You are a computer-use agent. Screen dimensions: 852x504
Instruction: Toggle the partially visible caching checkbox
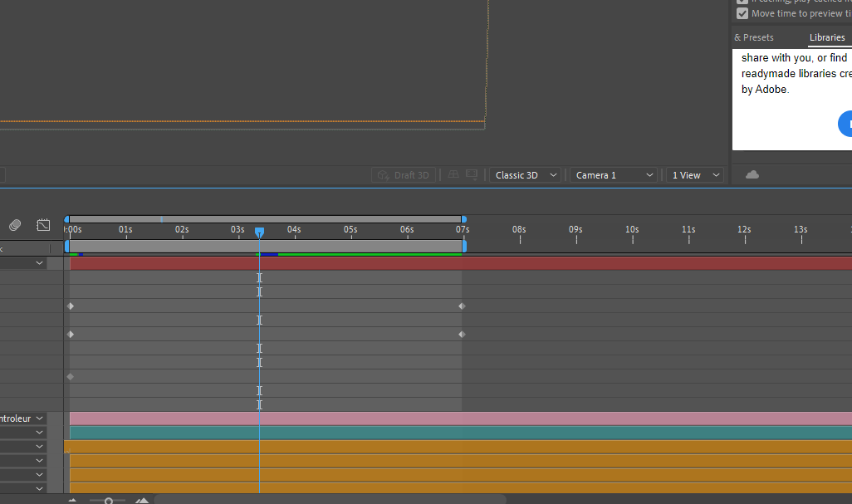click(742, 2)
